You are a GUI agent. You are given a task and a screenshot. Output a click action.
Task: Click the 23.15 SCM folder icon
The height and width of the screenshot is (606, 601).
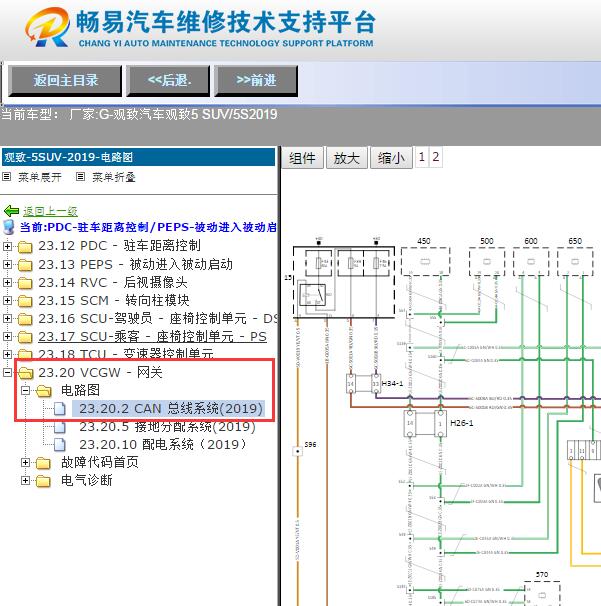[x=25, y=301]
